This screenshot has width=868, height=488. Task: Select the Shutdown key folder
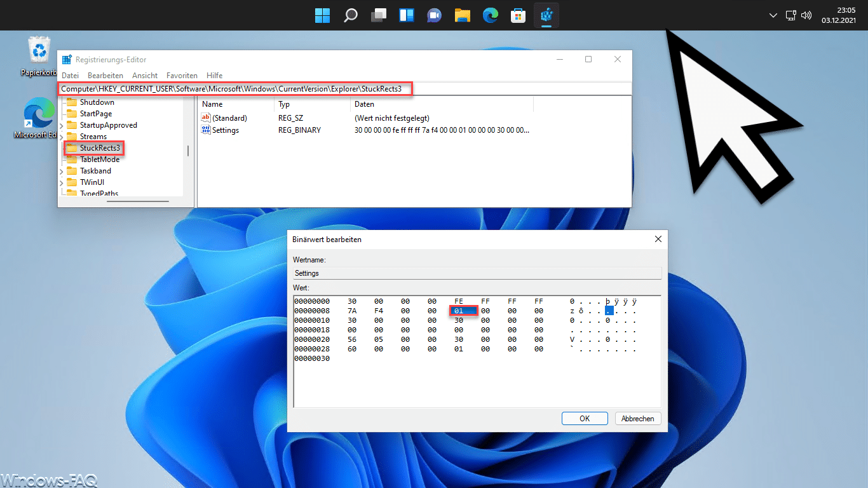pos(97,102)
